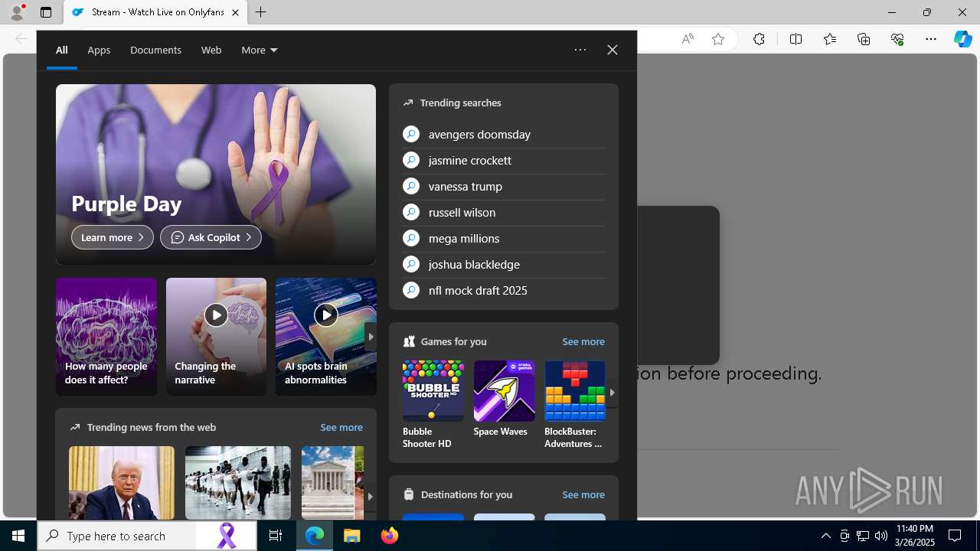Viewport: 980px width, 551px height.
Task: Open Edge tab actions menu icon
Action: (x=46, y=12)
